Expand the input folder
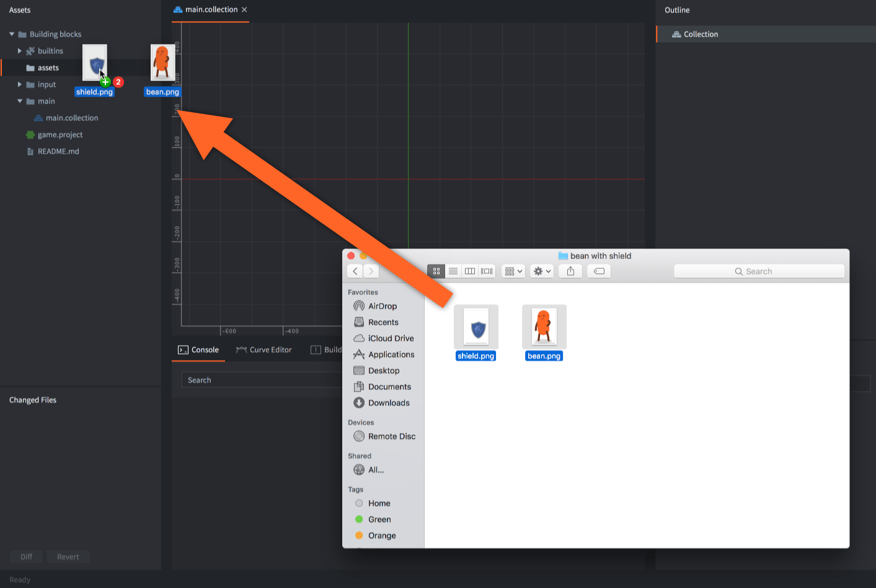 pos(20,84)
